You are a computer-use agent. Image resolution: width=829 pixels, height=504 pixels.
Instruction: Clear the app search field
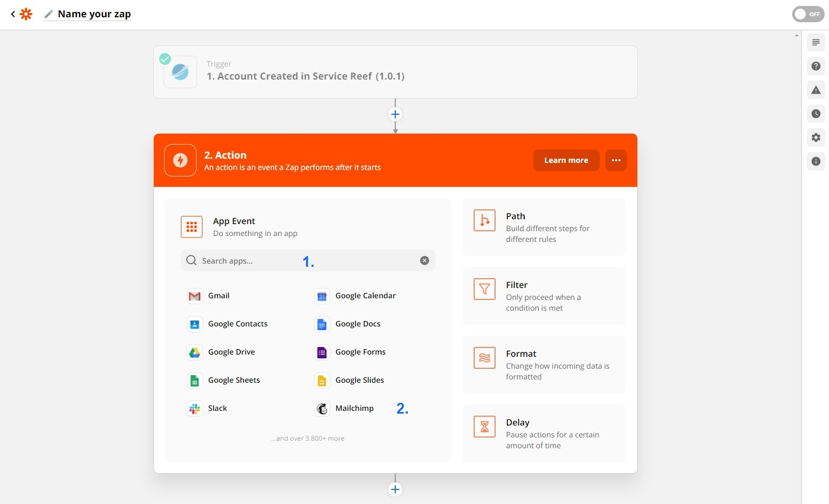[x=425, y=260]
